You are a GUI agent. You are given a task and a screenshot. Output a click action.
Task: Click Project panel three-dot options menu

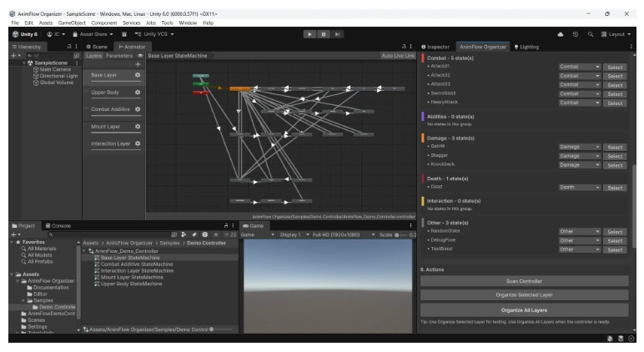point(233,226)
